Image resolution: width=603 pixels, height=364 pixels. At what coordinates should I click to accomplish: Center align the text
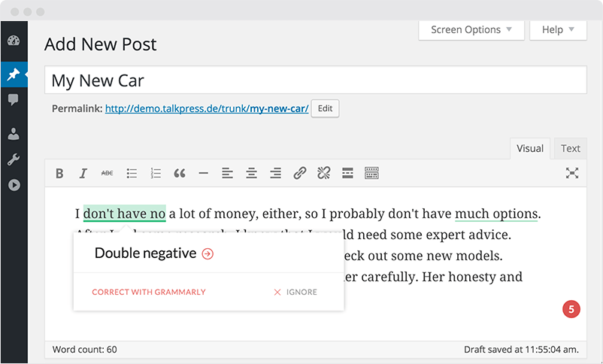click(252, 174)
